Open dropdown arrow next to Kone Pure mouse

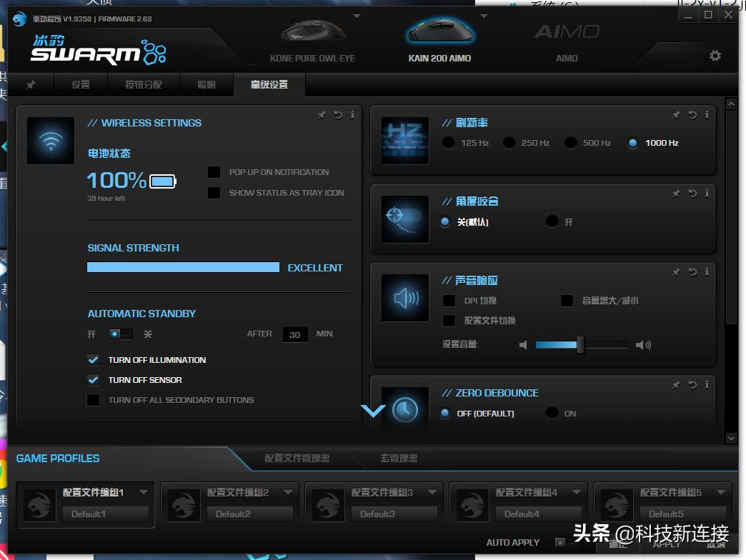click(357, 16)
